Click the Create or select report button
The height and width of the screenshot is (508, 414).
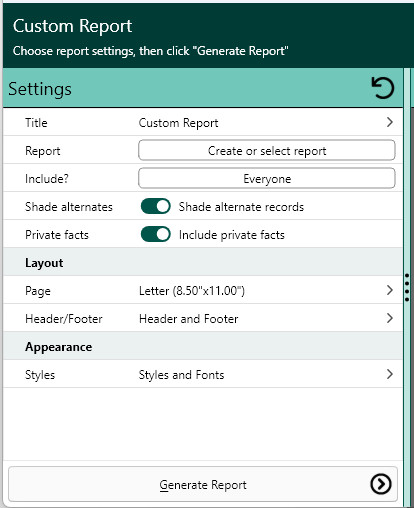(267, 150)
